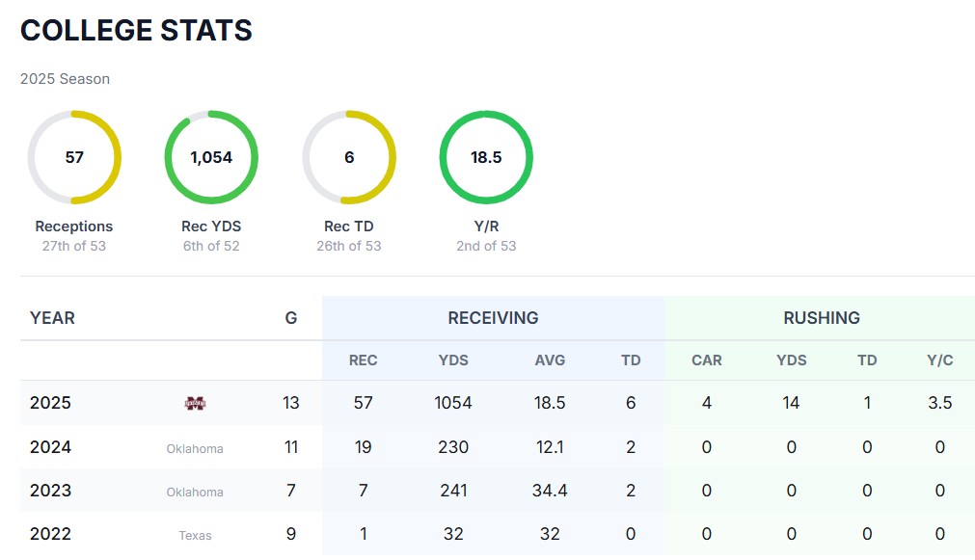
Task: Click the G games column header
Action: click(x=291, y=318)
